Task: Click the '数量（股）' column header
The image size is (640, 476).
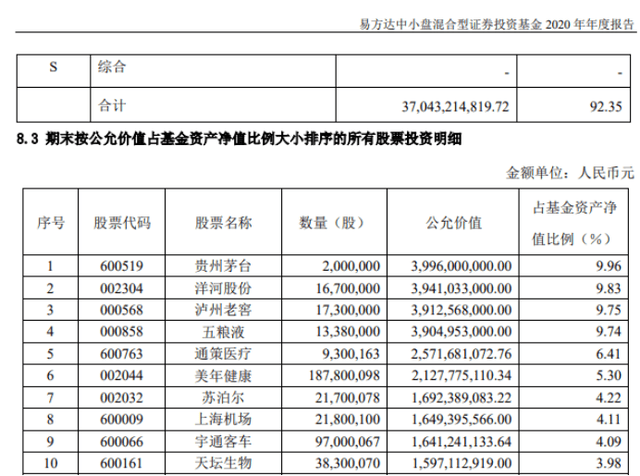Action: 334,223
